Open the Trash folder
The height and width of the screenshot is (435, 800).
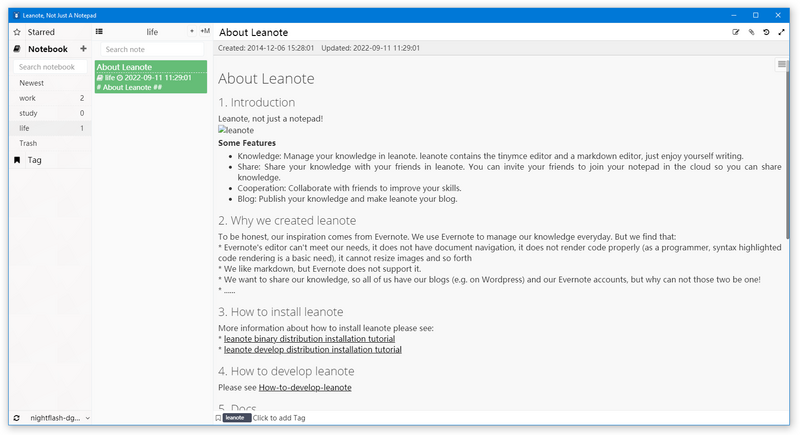pyautogui.click(x=50, y=143)
